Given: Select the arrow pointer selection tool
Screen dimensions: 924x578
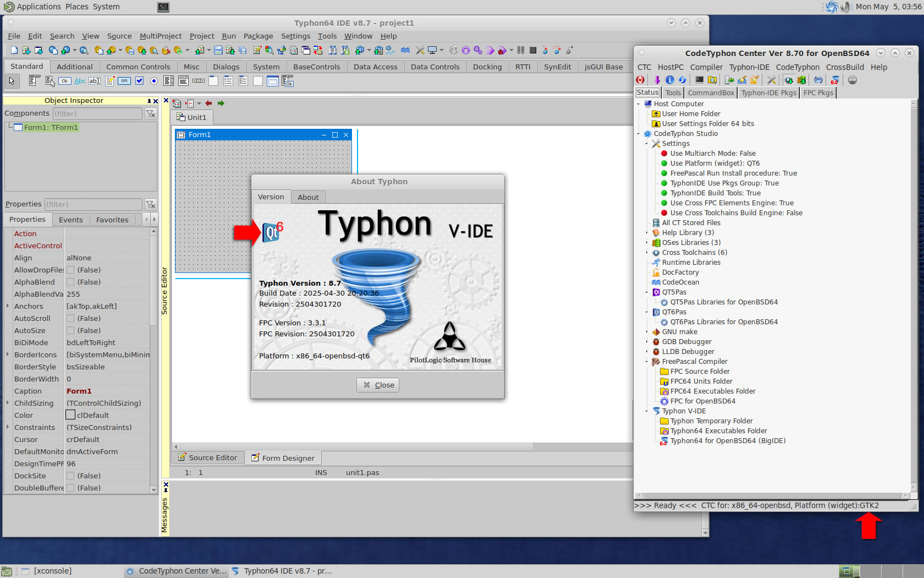Looking at the screenshot, I should [x=12, y=81].
